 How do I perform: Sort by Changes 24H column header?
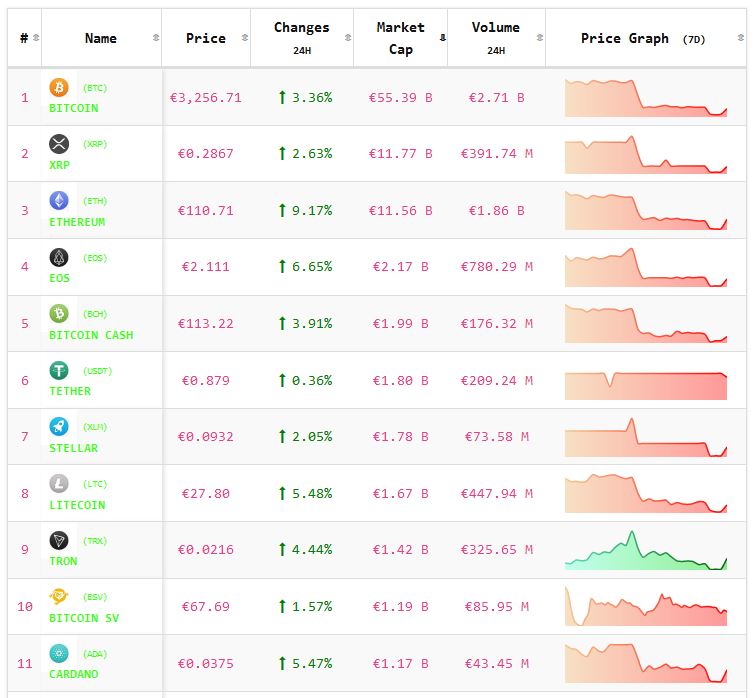301,38
